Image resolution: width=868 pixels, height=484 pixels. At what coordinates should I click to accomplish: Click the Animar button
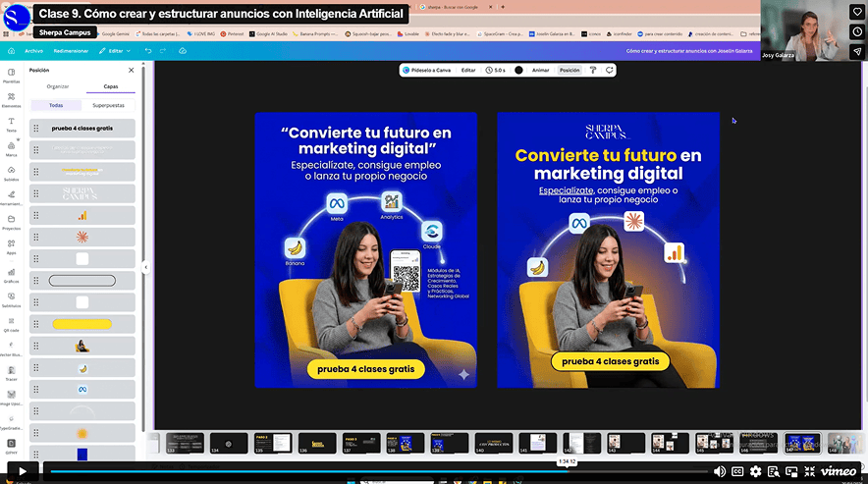[540, 71]
